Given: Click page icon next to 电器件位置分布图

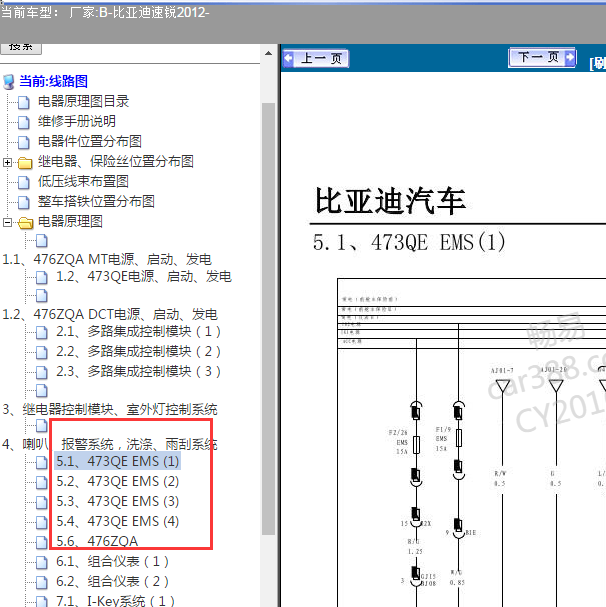Looking at the screenshot, I should click(24, 142).
